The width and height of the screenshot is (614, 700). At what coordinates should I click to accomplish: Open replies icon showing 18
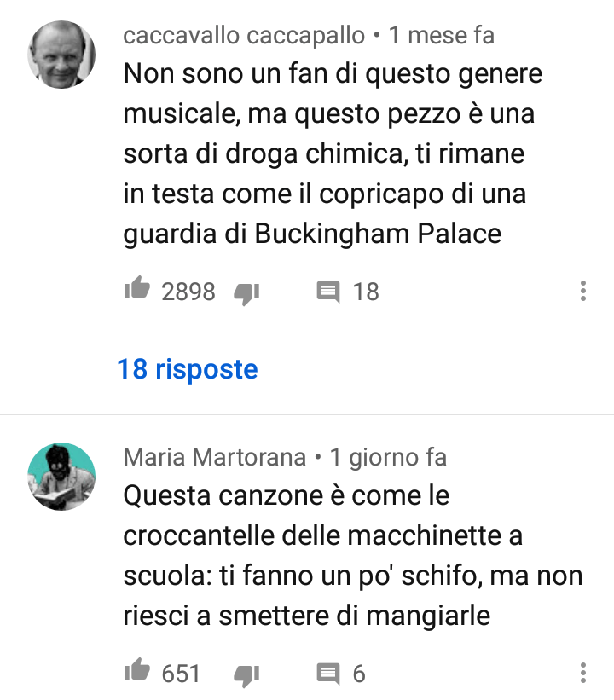[x=328, y=292]
